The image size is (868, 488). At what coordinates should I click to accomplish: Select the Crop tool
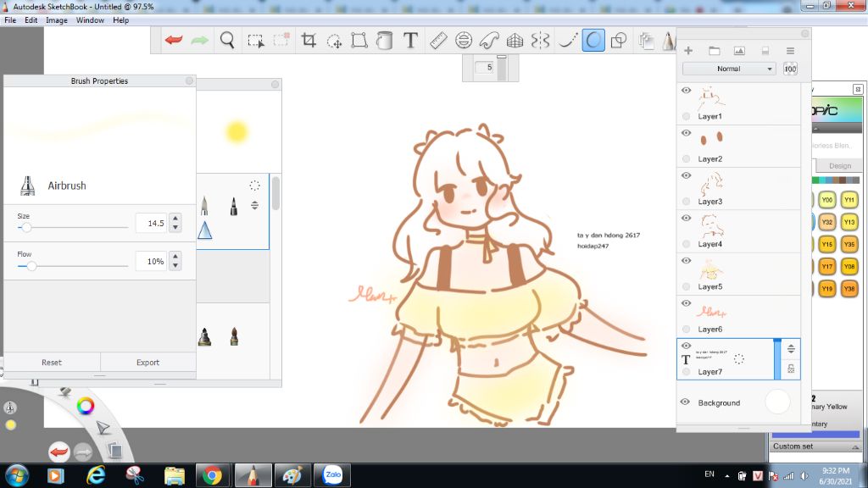[309, 40]
